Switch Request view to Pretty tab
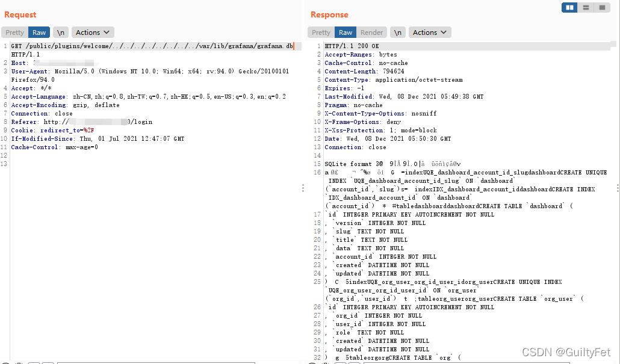The width and height of the screenshot is (620, 364). pos(14,32)
